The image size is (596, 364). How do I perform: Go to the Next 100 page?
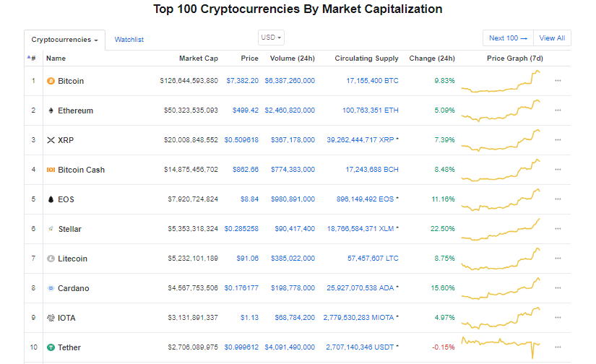coord(508,38)
